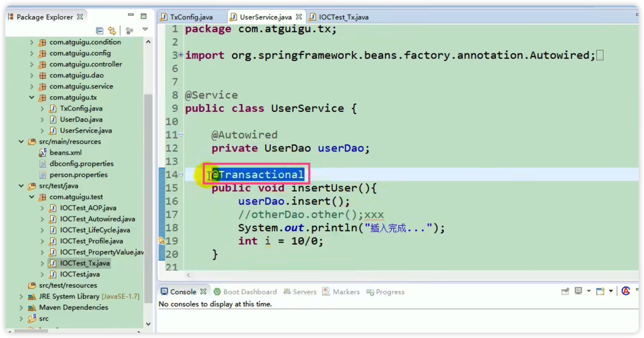Image resolution: width=644 pixels, height=338 pixels.
Task: Click the warning marker on line 19
Action: [x=162, y=241]
